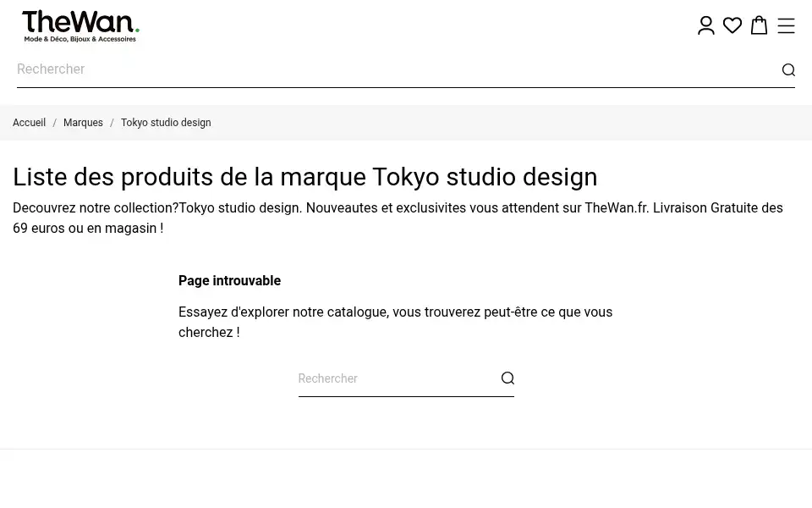Click the Tokyo studio design breadcrumb
Screen dimensions: 812x508
(166, 123)
